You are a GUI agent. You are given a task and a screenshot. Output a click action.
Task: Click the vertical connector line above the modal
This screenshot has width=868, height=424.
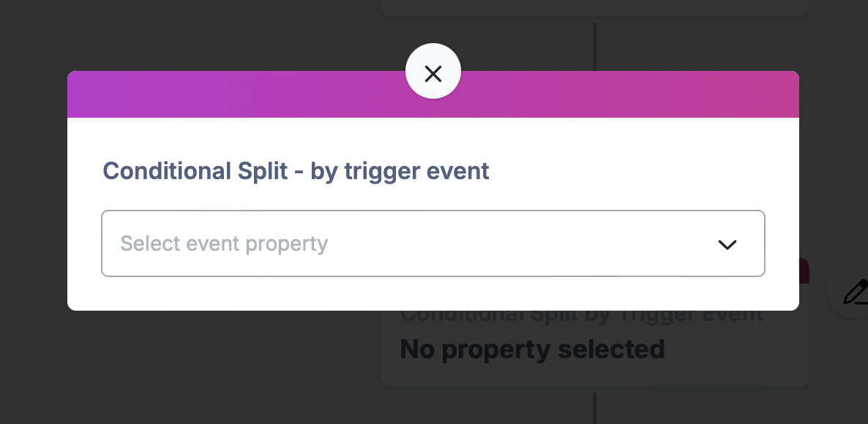click(594, 47)
